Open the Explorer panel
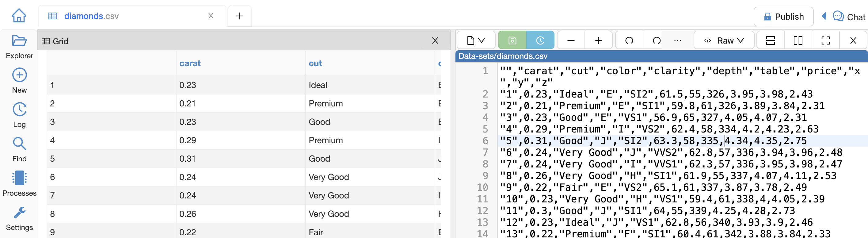 pos(19,47)
